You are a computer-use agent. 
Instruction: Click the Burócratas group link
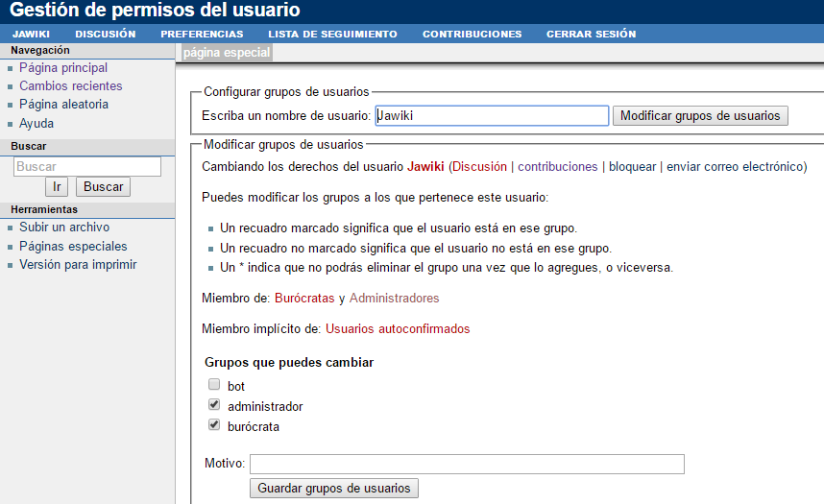coord(304,299)
